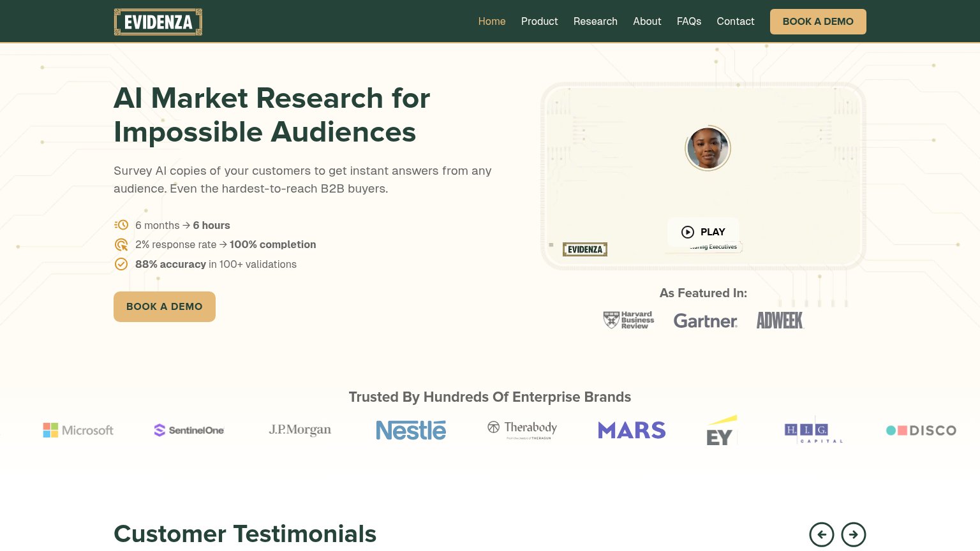The height and width of the screenshot is (551, 980).
Task: Open the Harvard Business Review logo
Action: (628, 320)
